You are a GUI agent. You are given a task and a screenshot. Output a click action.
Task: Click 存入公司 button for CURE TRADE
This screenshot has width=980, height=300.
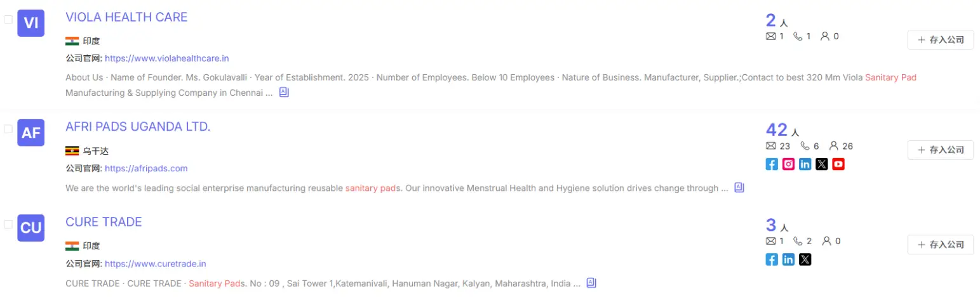[x=940, y=244]
